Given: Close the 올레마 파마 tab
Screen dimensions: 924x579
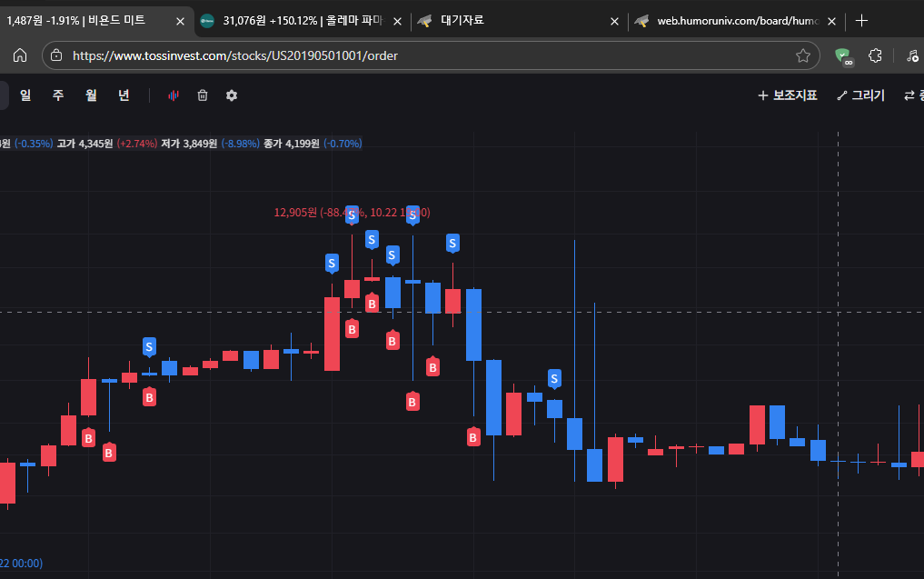Looking at the screenshot, I should tap(397, 21).
